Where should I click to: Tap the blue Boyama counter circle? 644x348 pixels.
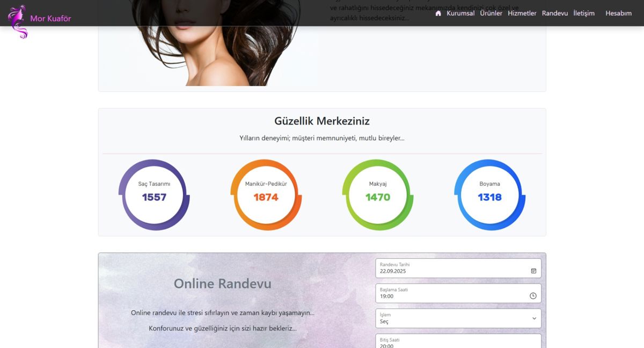pyautogui.click(x=489, y=195)
